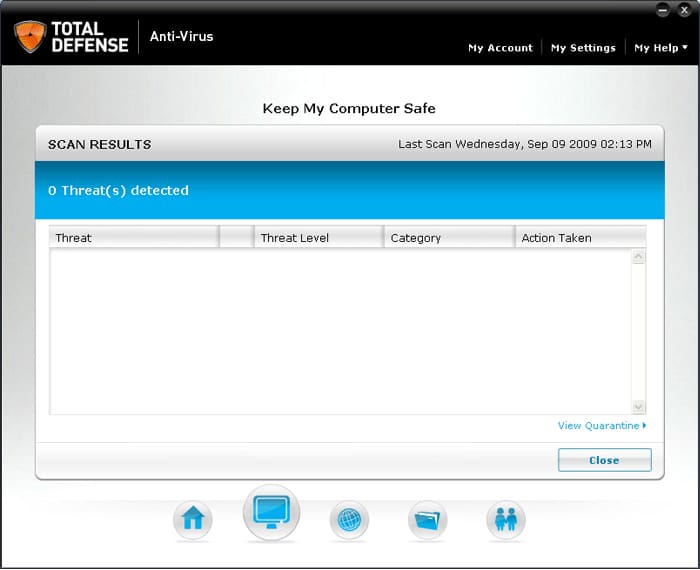
Task: Click the Last Scan date text
Action: pos(525,144)
